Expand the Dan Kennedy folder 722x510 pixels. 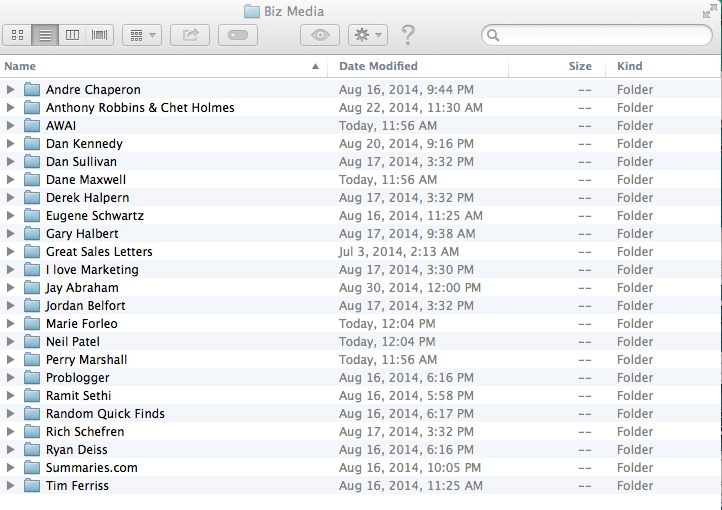10,143
